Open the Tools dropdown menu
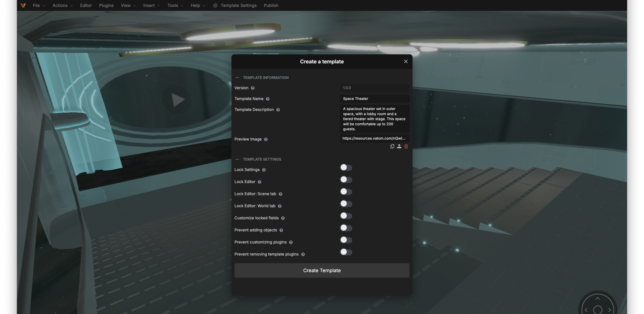Image resolution: width=644 pixels, height=314 pixels. pyautogui.click(x=175, y=6)
